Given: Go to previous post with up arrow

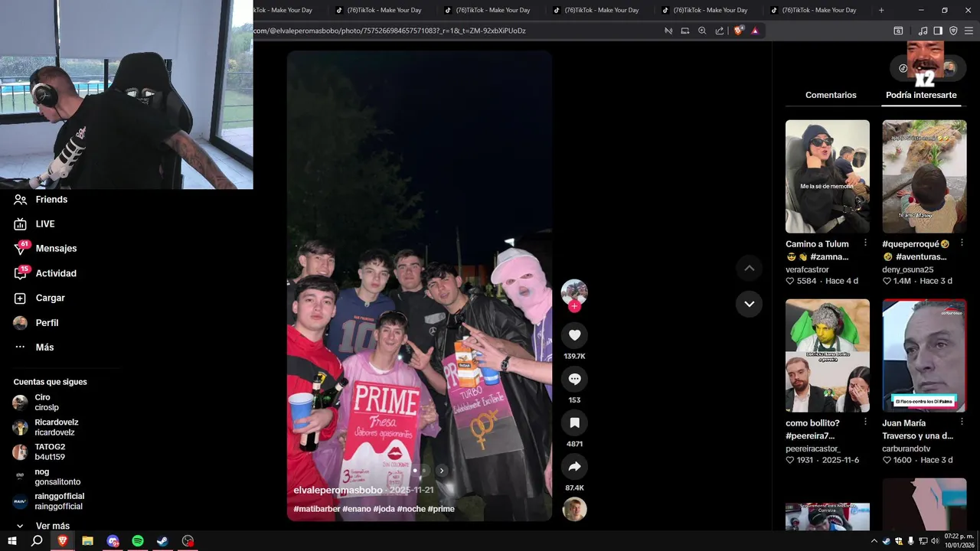Looking at the screenshot, I should click(749, 268).
